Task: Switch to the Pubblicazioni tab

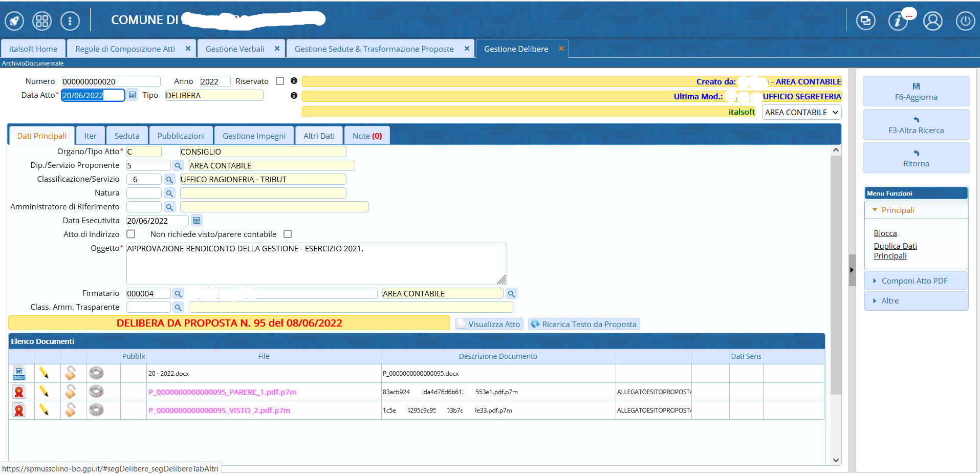Action: point(181,136)
